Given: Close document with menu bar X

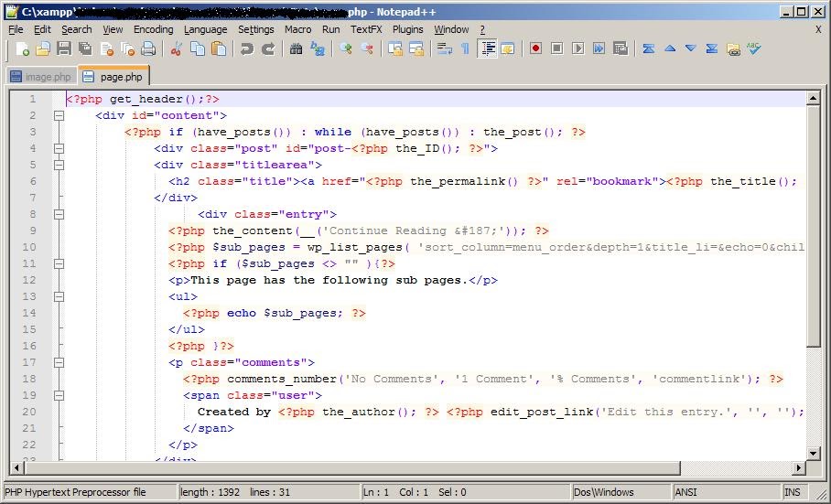Looking at the screenshot, I should (818, 29).
